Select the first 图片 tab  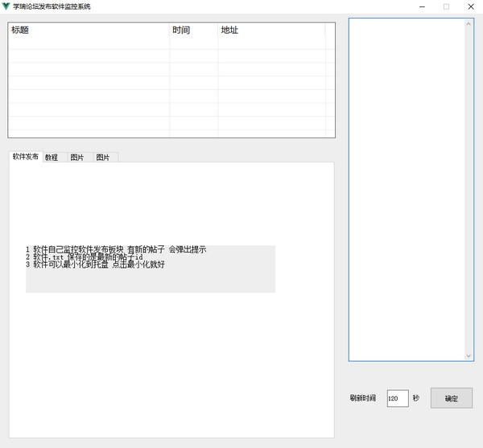click(78, 157)
